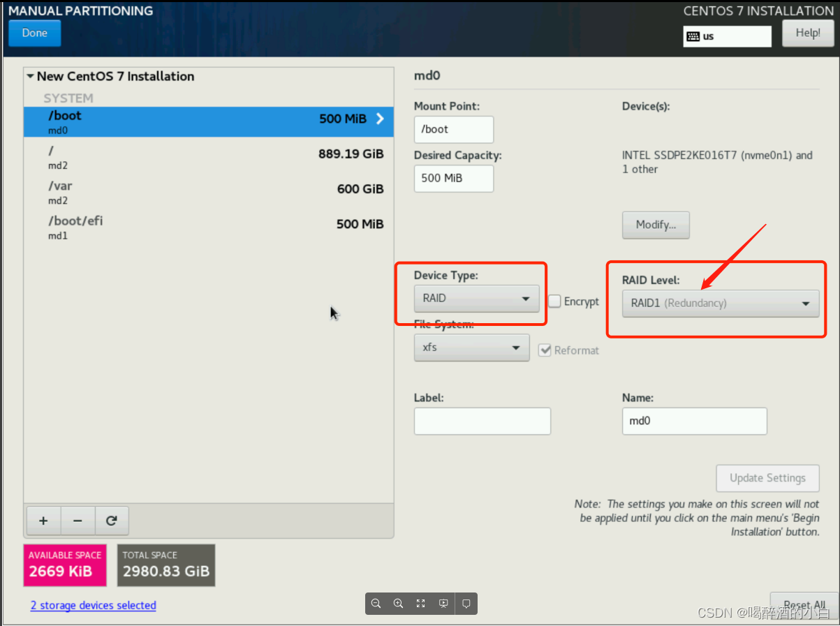Click the presentation screen icon in viewer toolbar

click(x=443, y=604)
